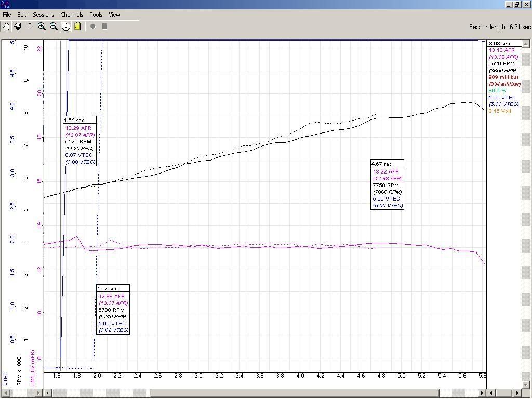The image size is (532, 399).
Task: Open the File menu
Action: 7,15
